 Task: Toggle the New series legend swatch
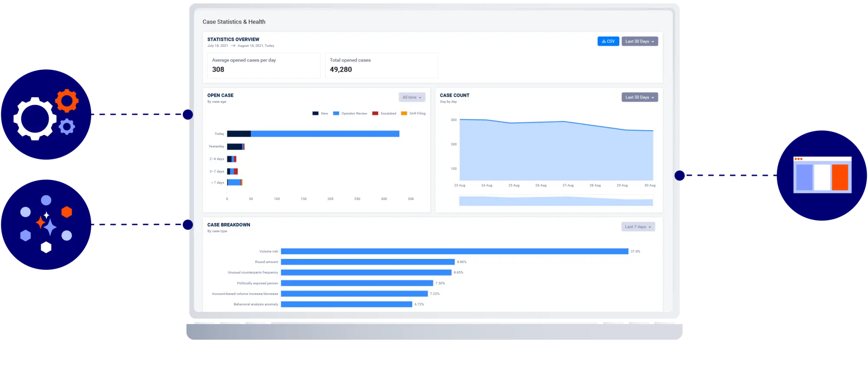pos(316,114)
